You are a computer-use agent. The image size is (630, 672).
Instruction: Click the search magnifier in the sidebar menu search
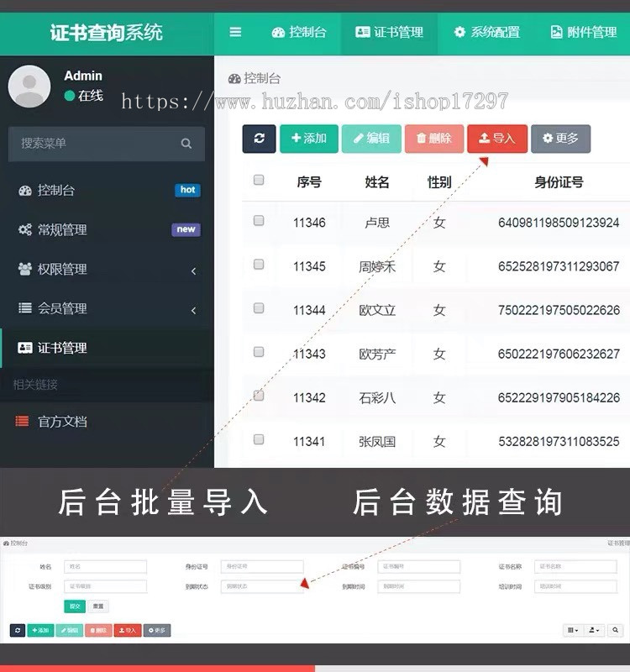click(x=186, y=143)
